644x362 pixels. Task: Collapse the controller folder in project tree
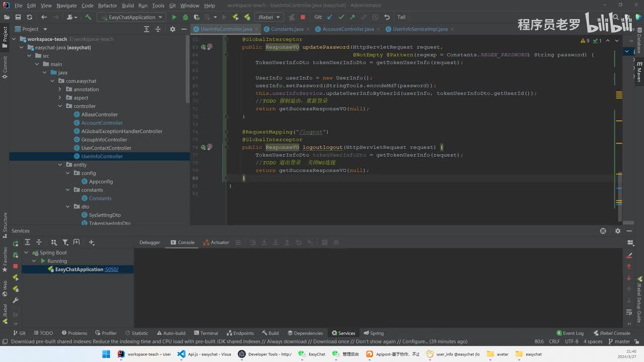point(60,106)
